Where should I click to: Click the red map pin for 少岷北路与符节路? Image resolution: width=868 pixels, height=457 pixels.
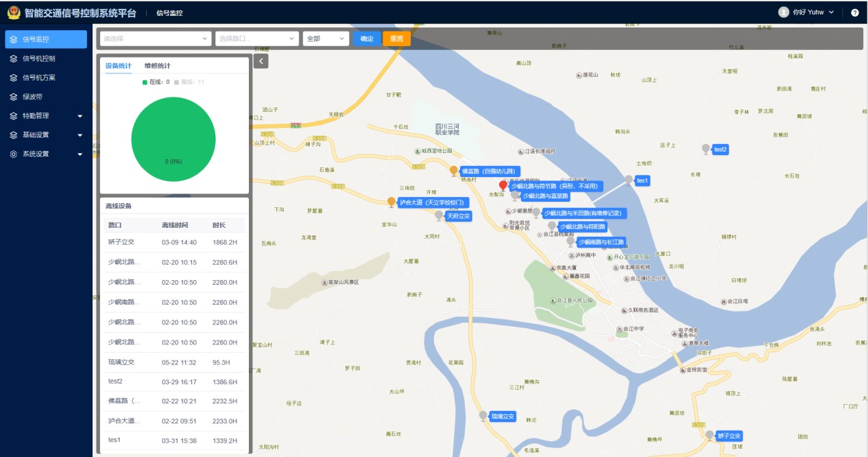(x=503, y=185)
